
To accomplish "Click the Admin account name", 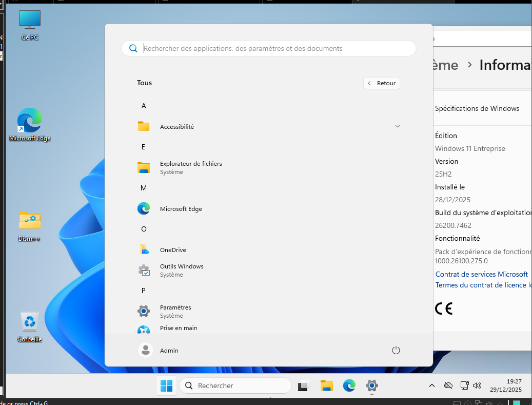I will [169, 351].
